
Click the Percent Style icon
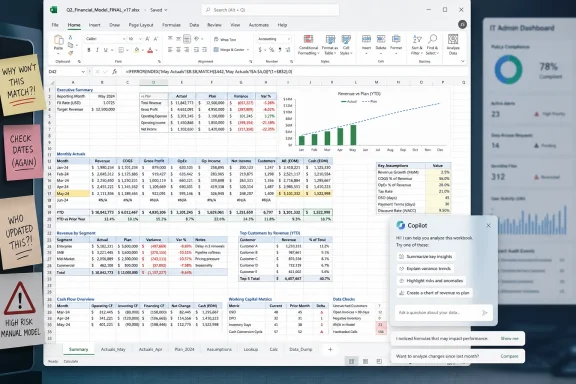click(x=271, y=50)
